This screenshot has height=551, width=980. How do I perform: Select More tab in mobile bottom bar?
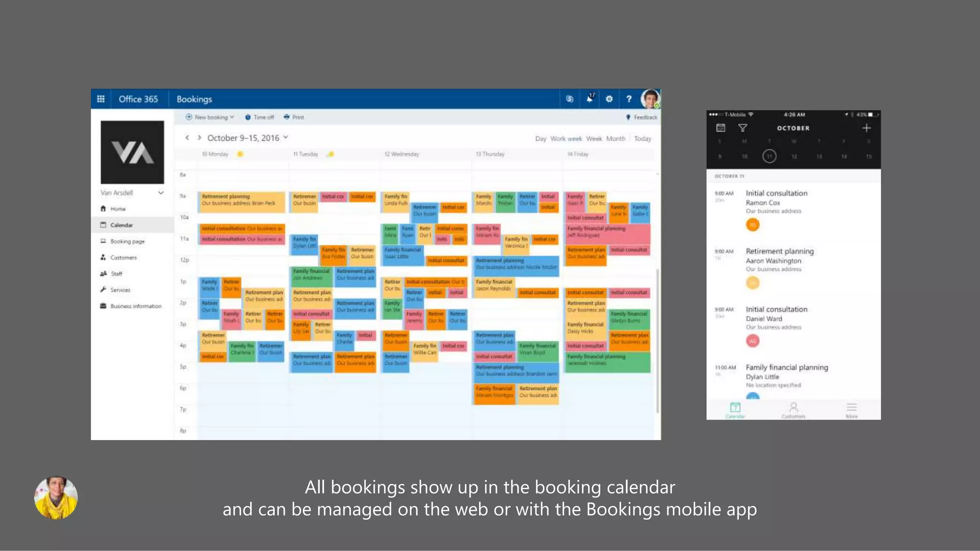pyautogui.click(x=852, y=410)
